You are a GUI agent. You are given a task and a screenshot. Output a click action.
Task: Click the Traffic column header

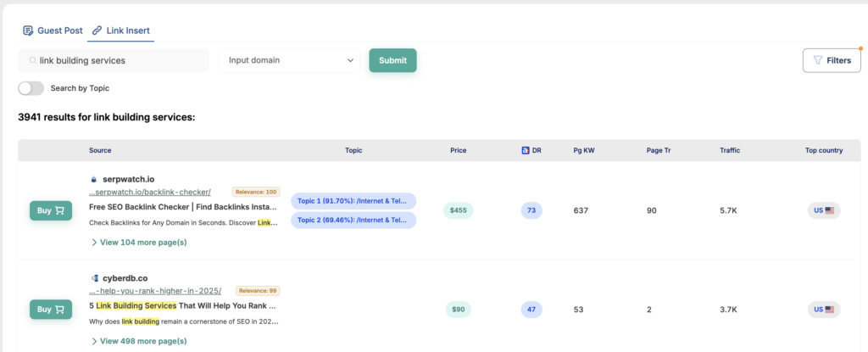pyautogui.click(x=730, y=150)
